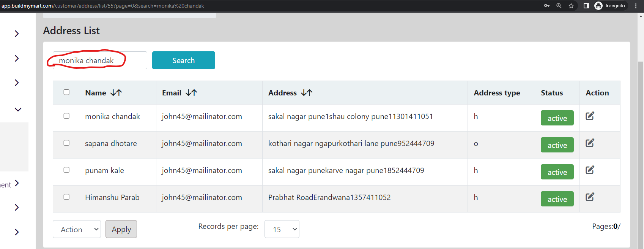Check the sapana dhotare row checkbox

[x=66, y=143]
